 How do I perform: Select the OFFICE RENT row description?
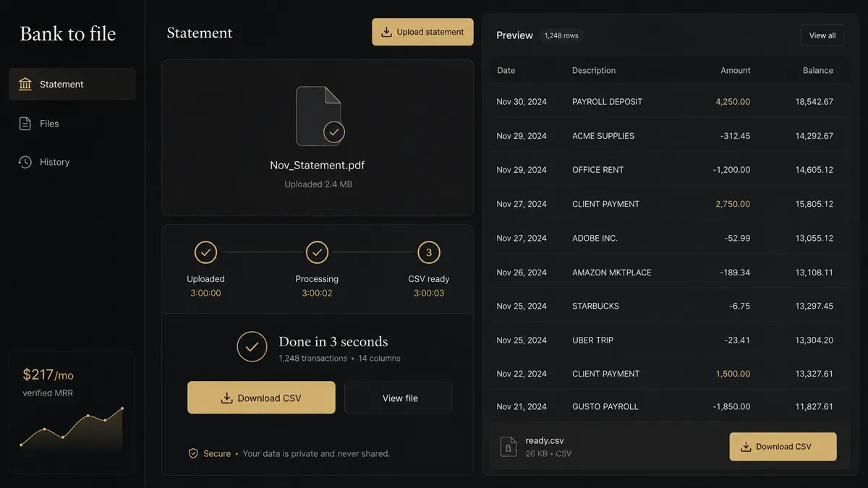coord(597,170)
